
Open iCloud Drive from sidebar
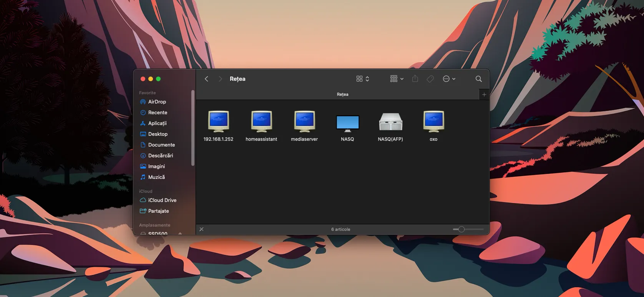[162, 200]
